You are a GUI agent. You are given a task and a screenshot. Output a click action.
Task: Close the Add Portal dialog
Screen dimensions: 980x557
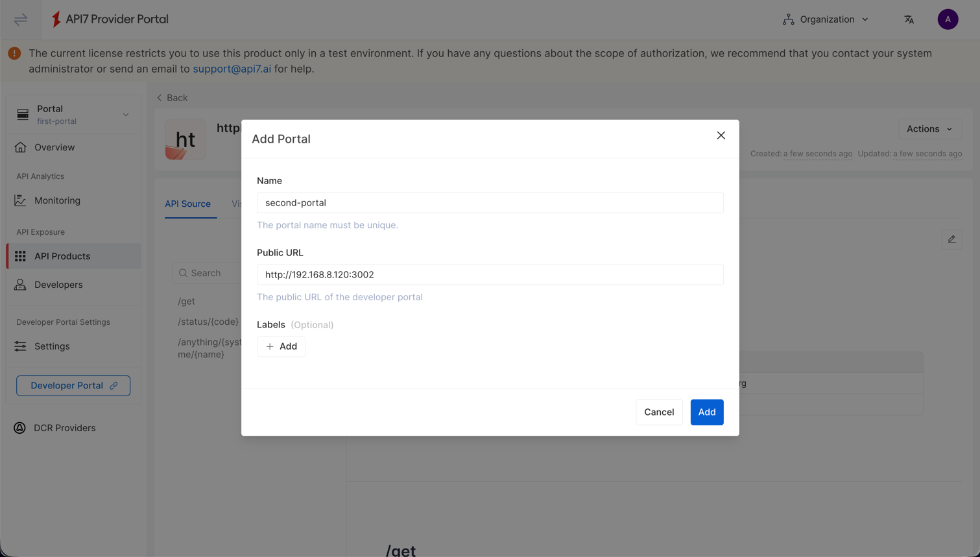[x=721, y=136]
